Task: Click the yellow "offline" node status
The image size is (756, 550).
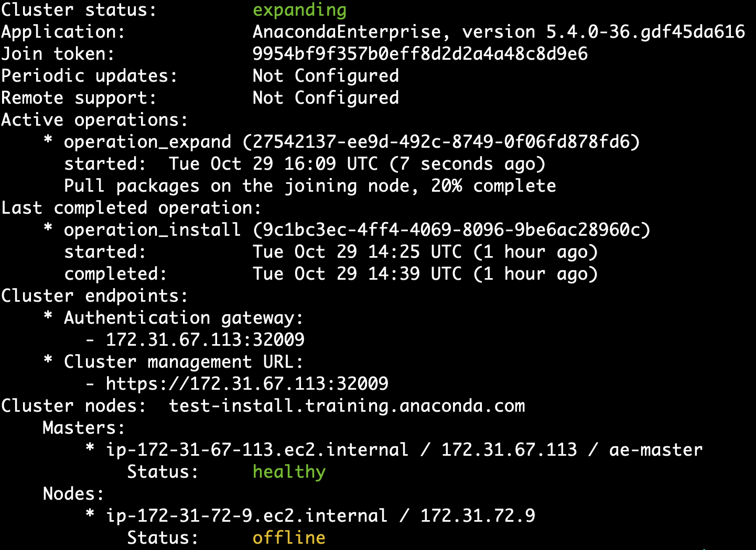Action: 289,538
